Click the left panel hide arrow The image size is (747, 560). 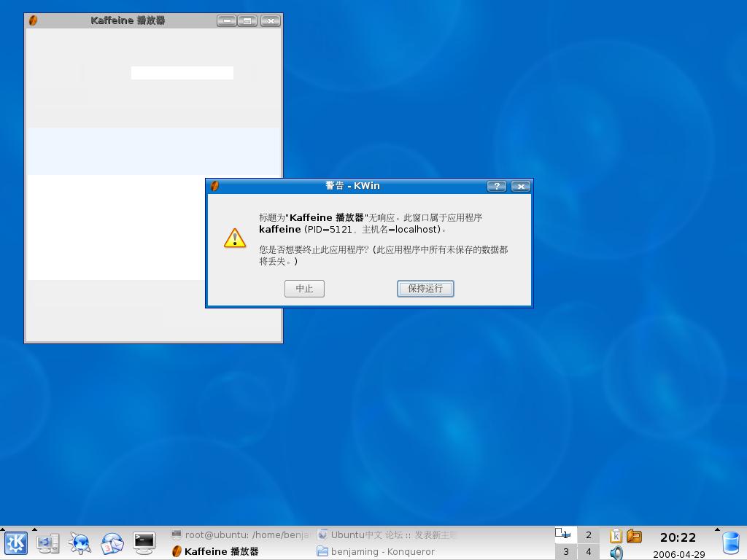click(x=2, y=529)
